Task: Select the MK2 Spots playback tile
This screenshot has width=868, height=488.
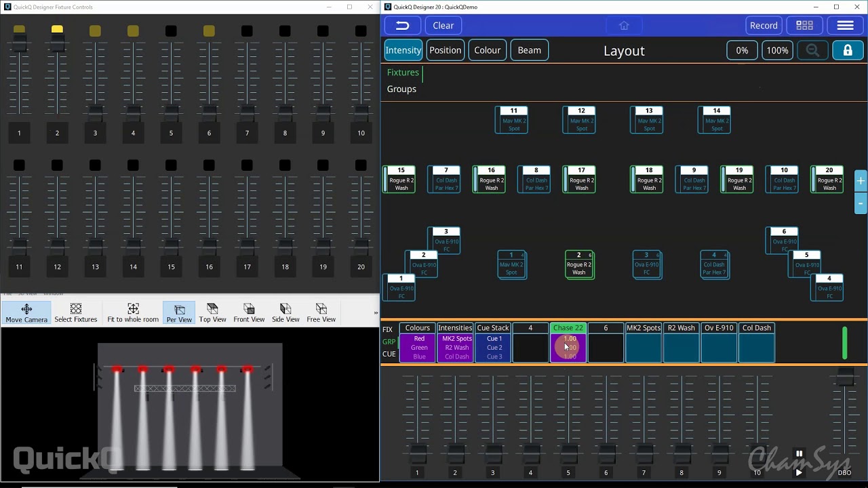Action: [x=643, y=342]
